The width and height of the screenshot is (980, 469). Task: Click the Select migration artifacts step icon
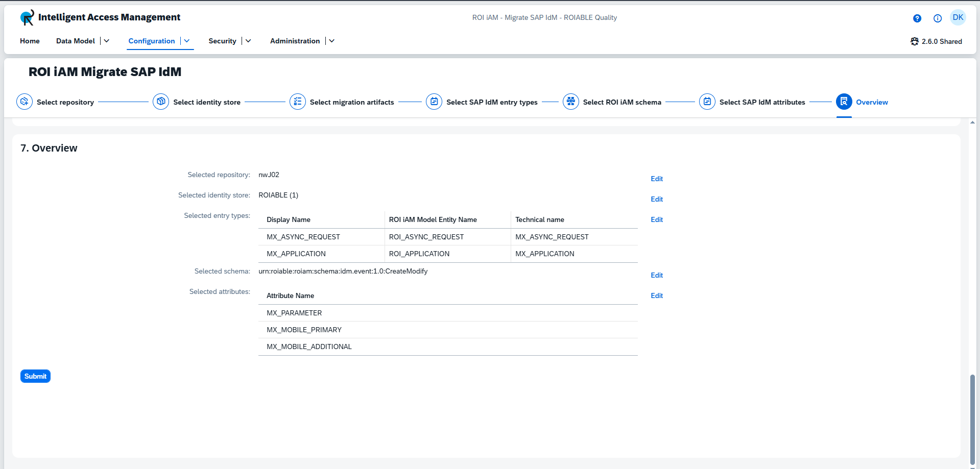[298, 102]
